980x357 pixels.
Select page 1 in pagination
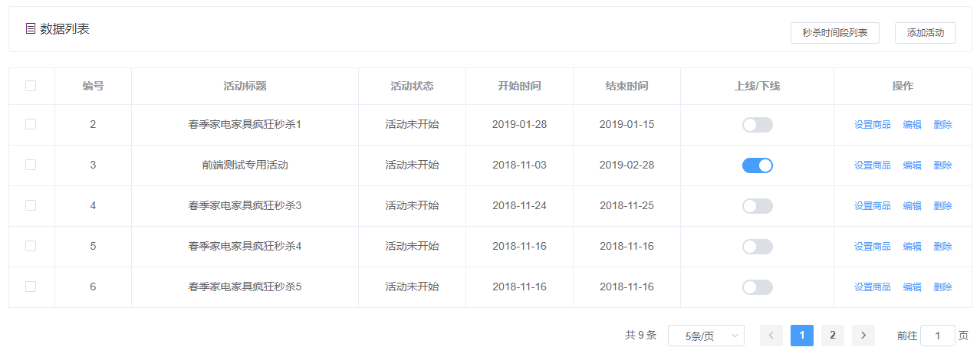click(802, 336)
